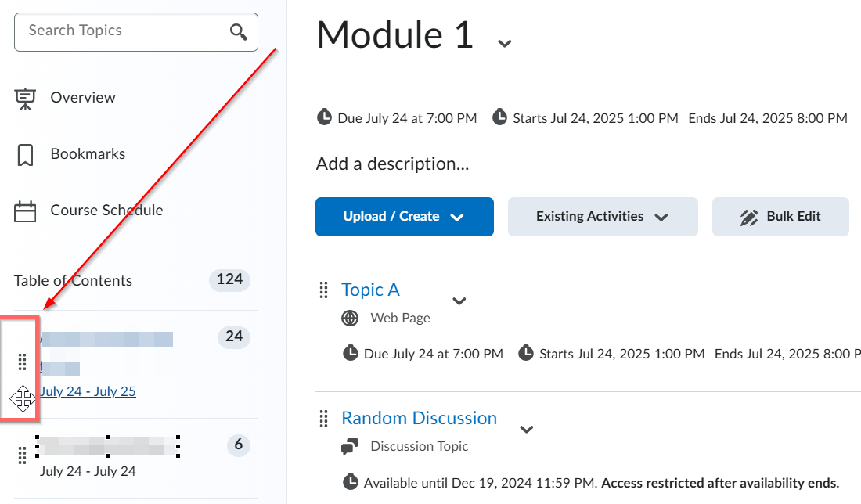Click the clock icon beside module Due July 24
The image size is (861, 504).
pos(325,117)
